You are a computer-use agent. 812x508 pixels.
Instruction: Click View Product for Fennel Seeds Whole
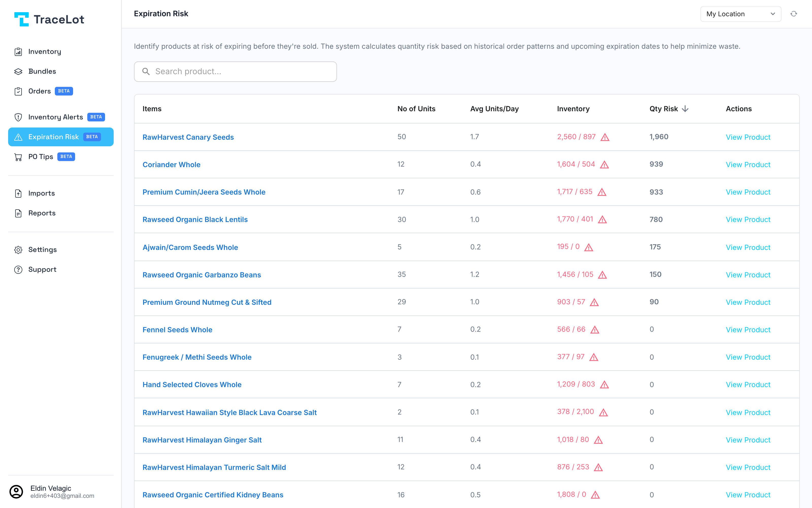coord(748,330)
